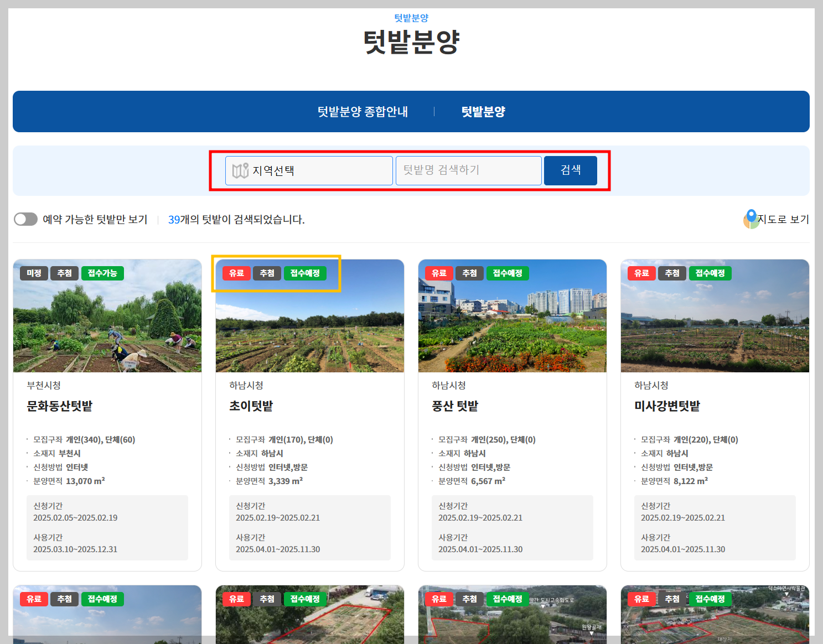823x644 pixels.
Task: Click the map icon in region selector
Action: click(x=240, y=170)
